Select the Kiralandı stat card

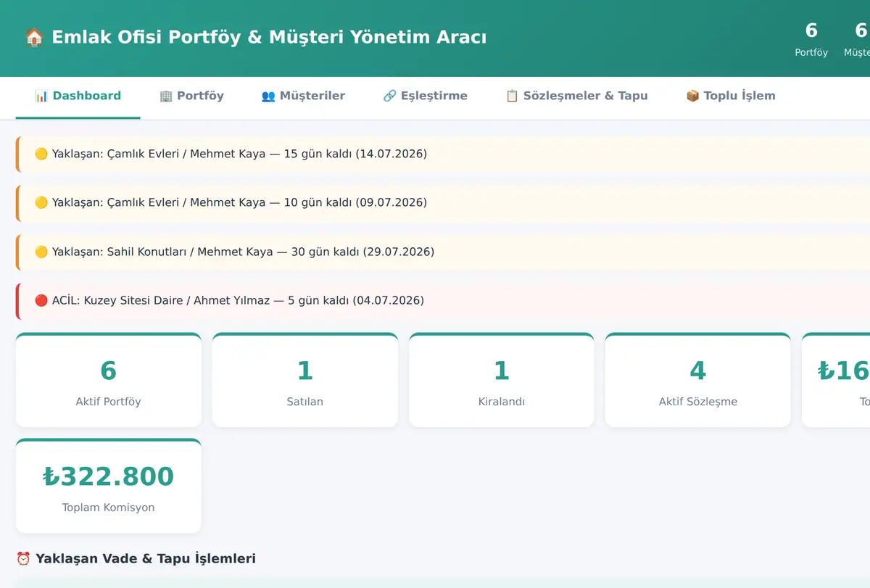(x=501, y=380)
